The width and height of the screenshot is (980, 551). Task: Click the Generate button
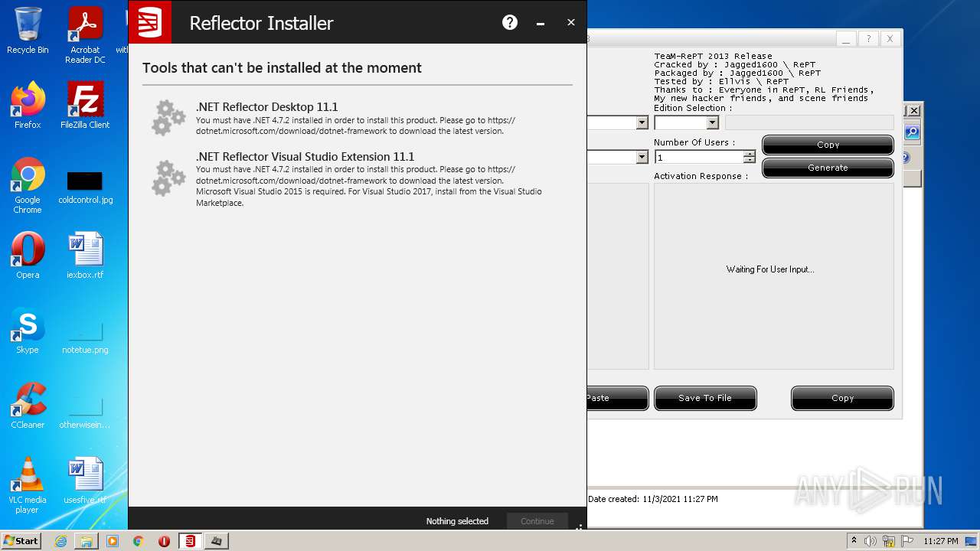click(828, 168)
